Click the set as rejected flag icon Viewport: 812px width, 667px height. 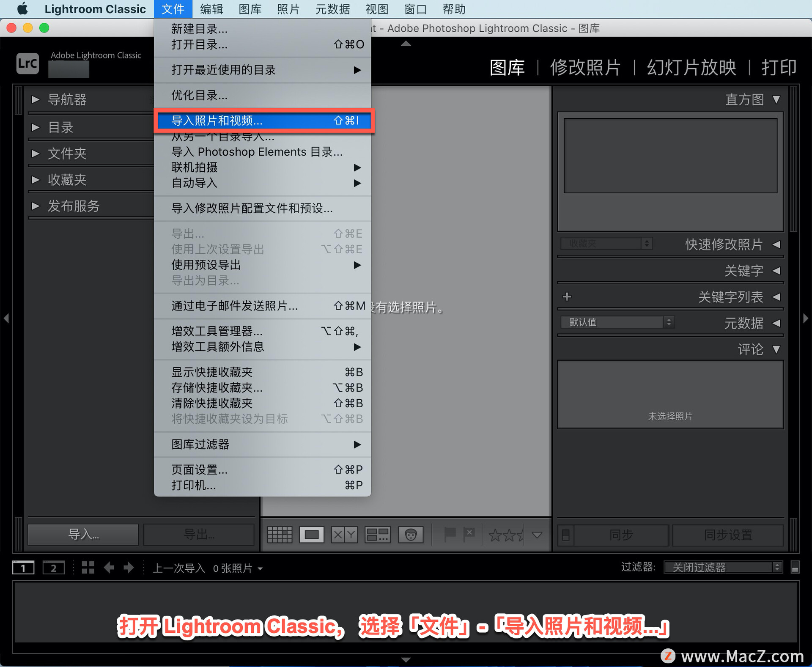tap(469, 534)
